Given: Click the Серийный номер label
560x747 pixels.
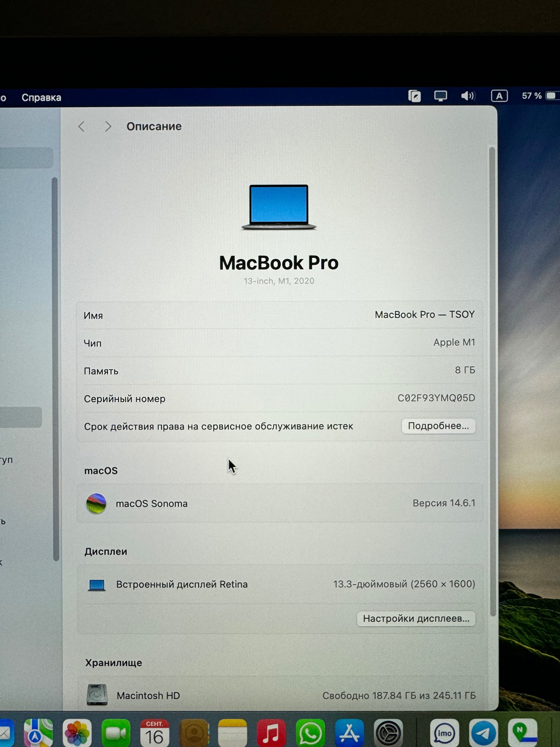Looking at the screenshot, I should pyautogui.click(x=125, y=399).
